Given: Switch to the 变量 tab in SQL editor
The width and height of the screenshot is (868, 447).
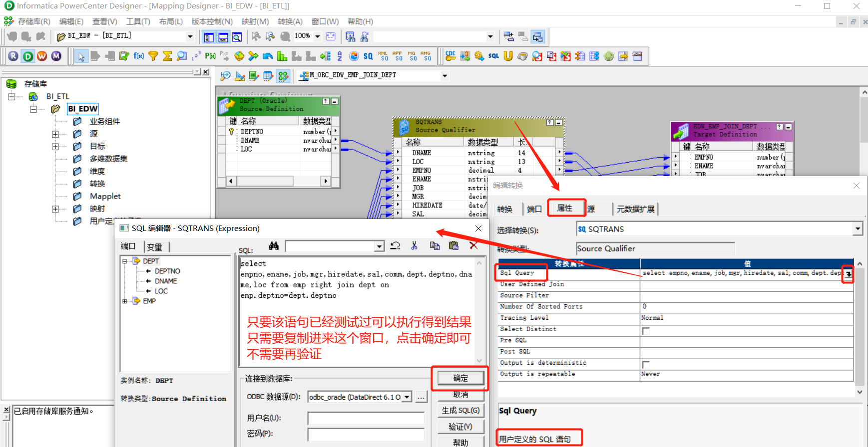Looking at the screenshot, I should [x=155, y=247].
